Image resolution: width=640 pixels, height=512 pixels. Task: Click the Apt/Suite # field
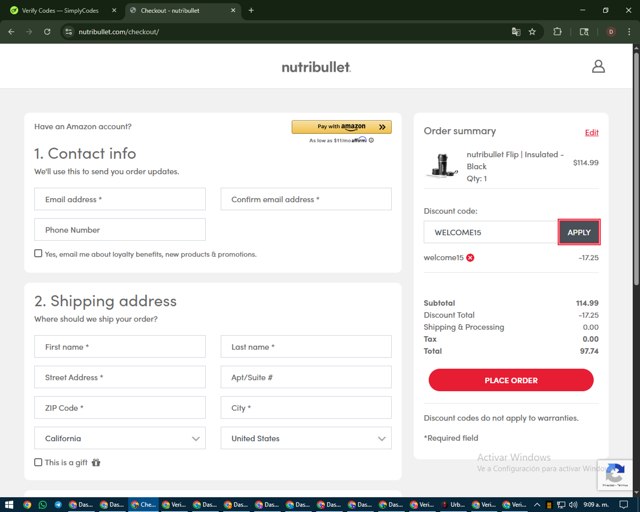(x=306, y=377)
